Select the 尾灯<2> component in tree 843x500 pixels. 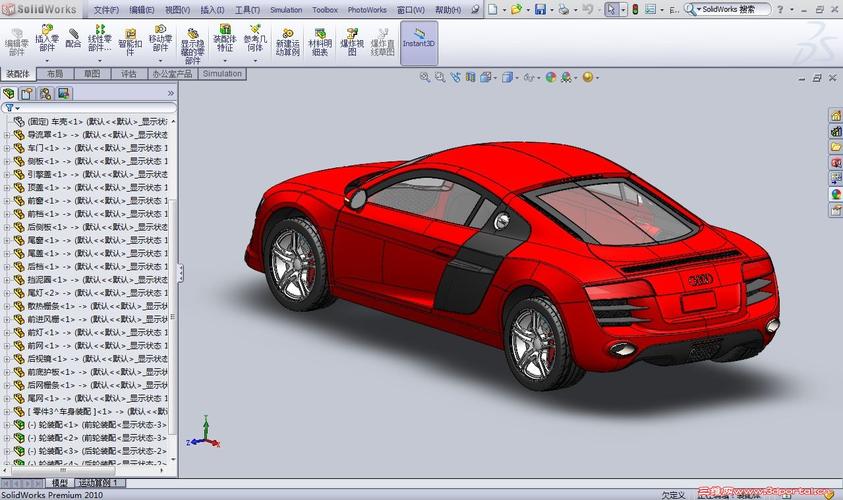coord(44,292)
